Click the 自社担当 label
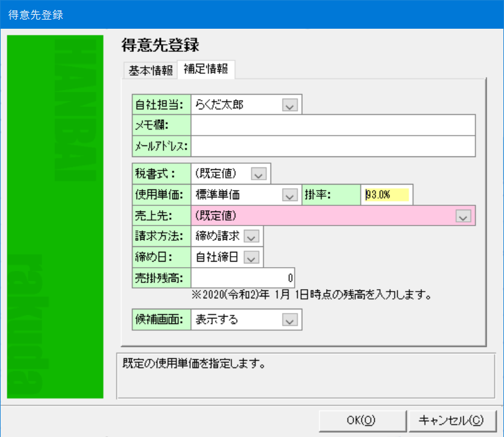The image size is (504, 437). click(161, 105)
